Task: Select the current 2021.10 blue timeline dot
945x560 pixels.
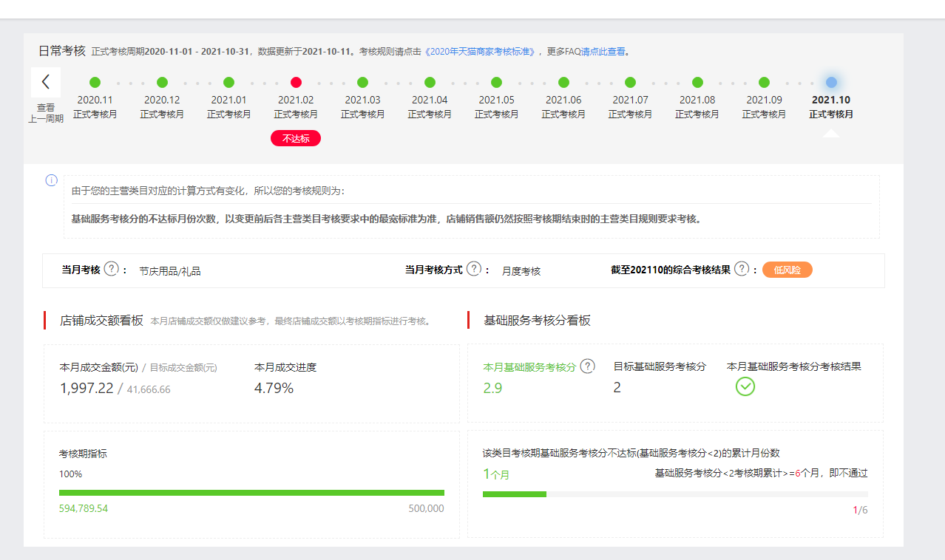Action: pyautogui.click(x=831, y=82)
